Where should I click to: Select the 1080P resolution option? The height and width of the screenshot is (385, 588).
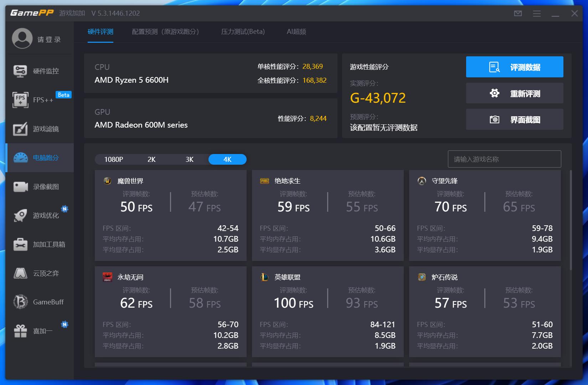click(114, 159)
